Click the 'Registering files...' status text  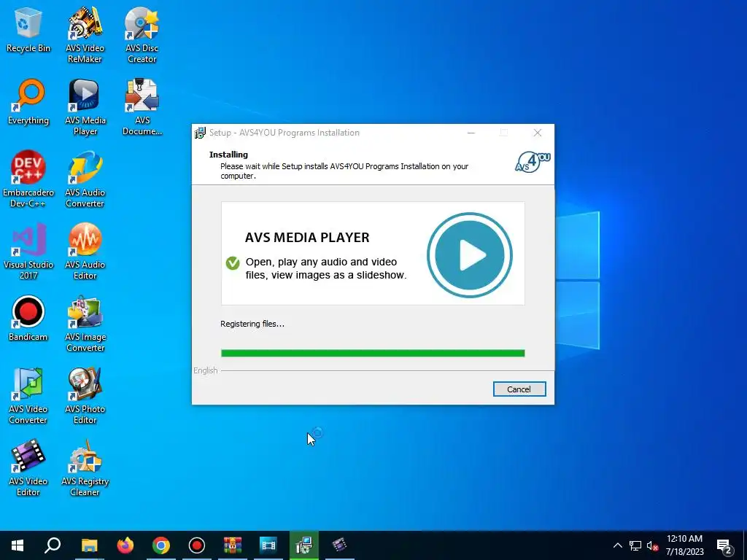252,324
